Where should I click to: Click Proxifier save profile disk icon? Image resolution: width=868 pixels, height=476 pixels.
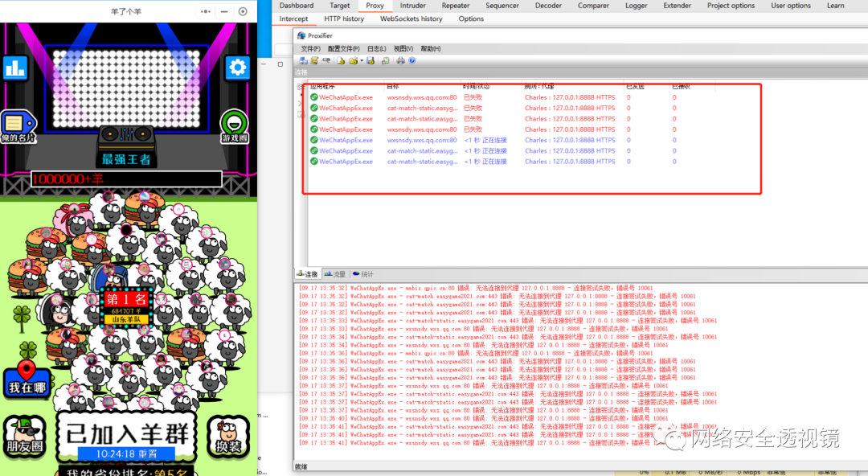pos(371,60)
